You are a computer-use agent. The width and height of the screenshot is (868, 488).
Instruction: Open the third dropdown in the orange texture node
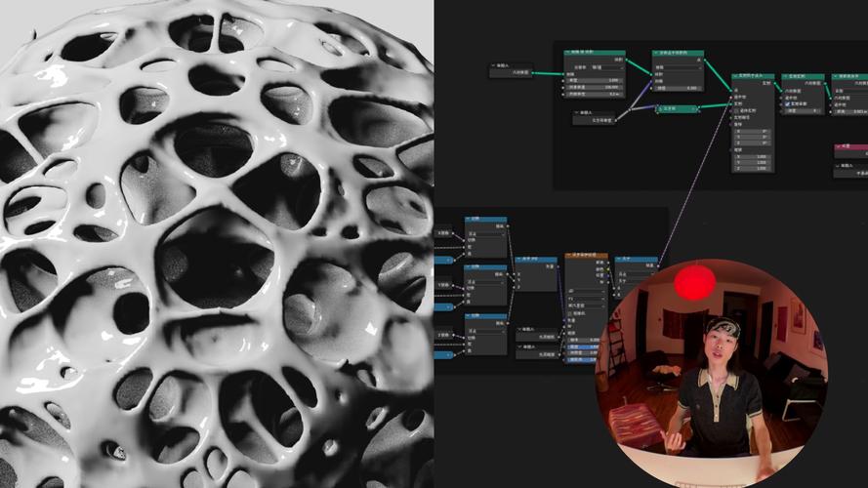[587, 305]
